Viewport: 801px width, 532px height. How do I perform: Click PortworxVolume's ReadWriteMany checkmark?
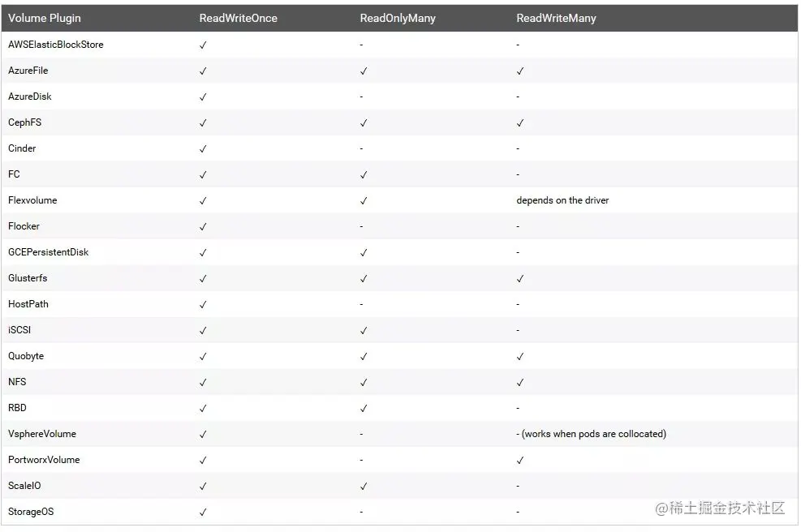pyautogui.click(x=519, y=460)
